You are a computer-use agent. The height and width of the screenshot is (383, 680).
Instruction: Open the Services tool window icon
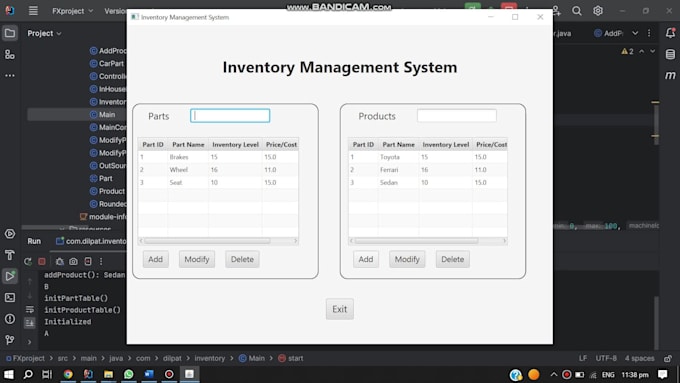tap(10, 234)
